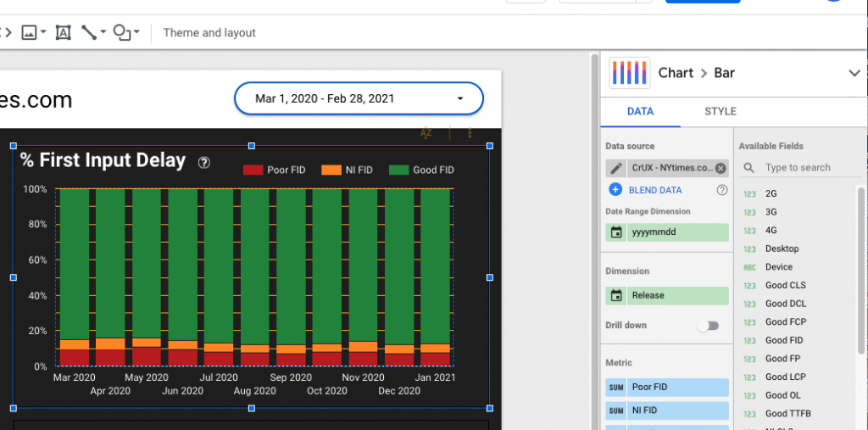Click SUM aggregation on NI FID metric
The width and height of the screenshot is (868, 430).
[616, 410]
